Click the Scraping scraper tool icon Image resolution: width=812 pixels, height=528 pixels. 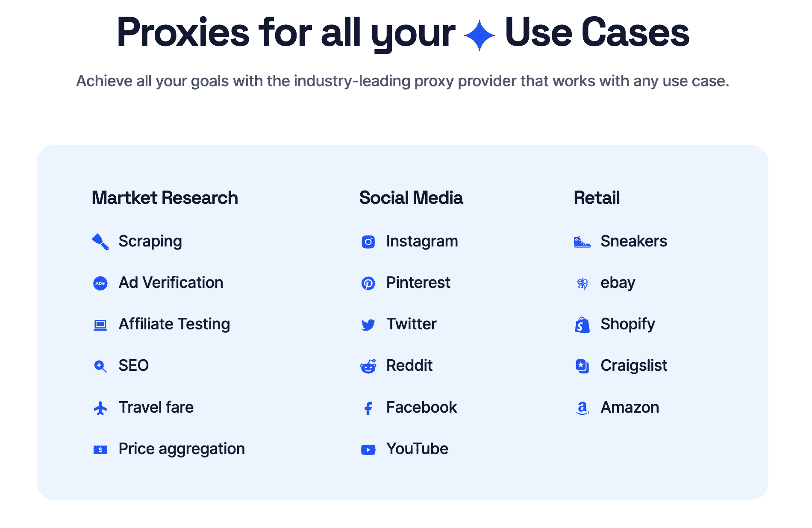100,242
